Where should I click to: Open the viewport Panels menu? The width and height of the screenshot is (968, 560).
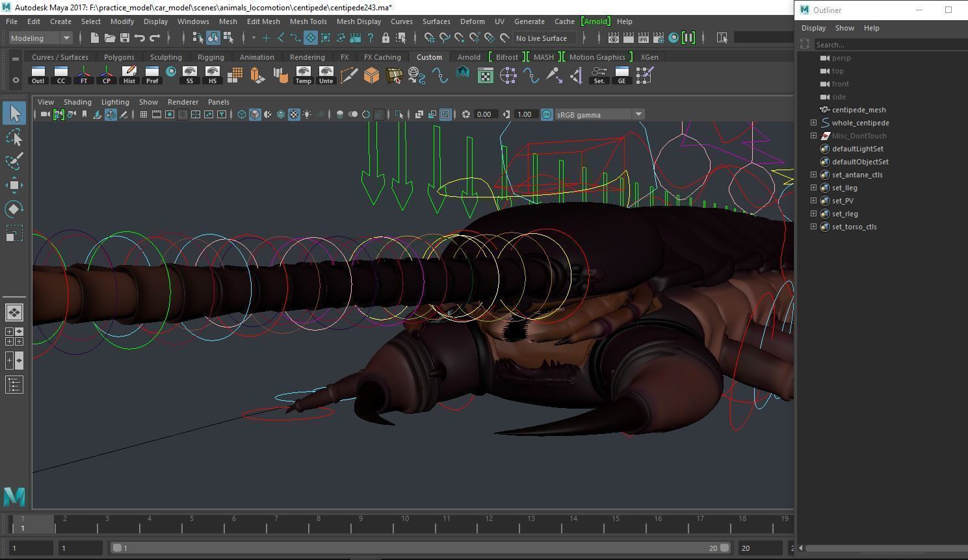point(218,102)
